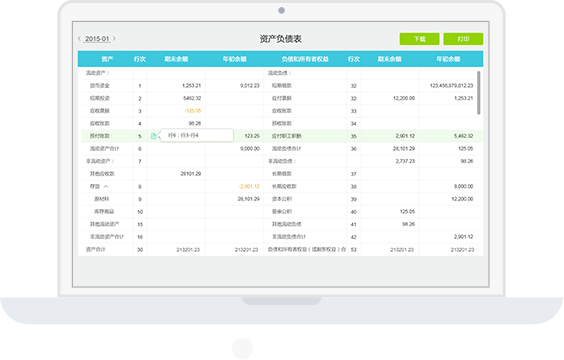564x360 pixels.
Task: Select the 原材料 sub-row label
Action: point(101,199)
